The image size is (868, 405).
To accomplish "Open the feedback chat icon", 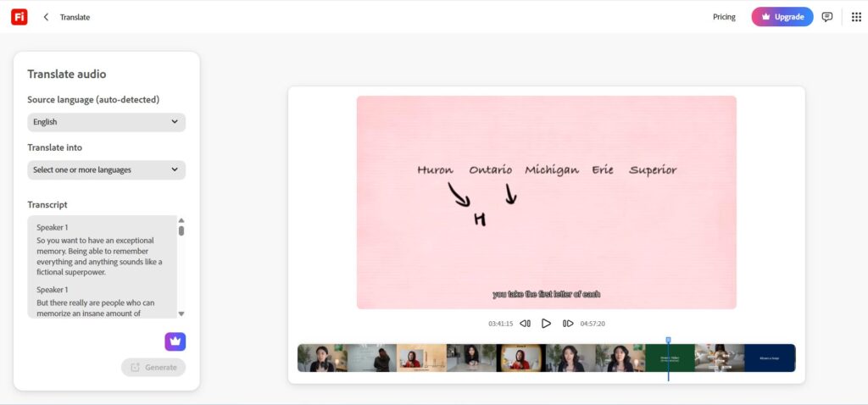I will coord(827,17).
